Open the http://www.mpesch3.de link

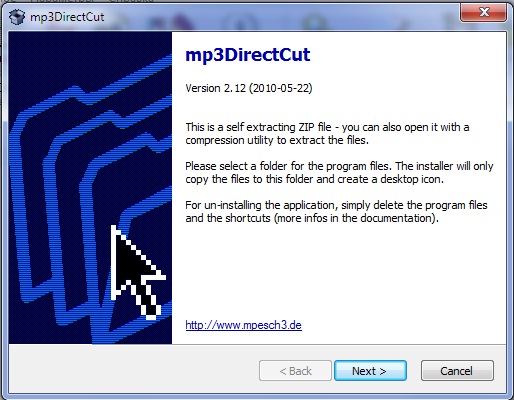coord(243,325)
